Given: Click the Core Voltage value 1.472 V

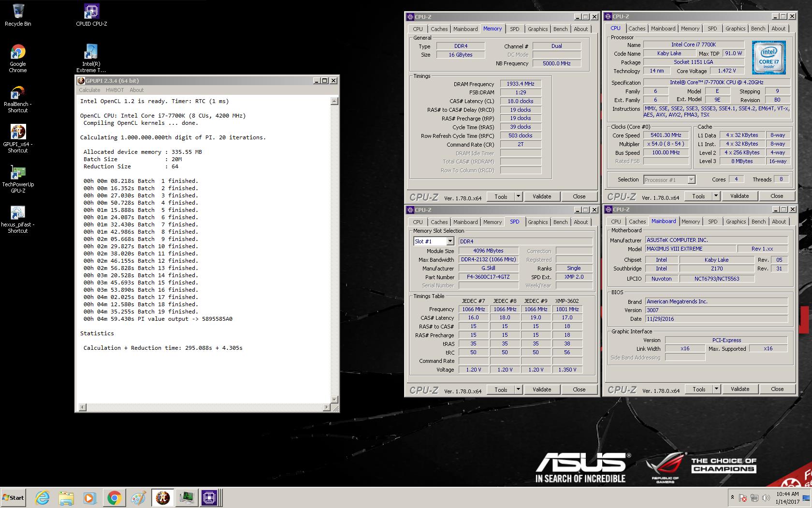Looking at the screenshot, I should [727, 71].
